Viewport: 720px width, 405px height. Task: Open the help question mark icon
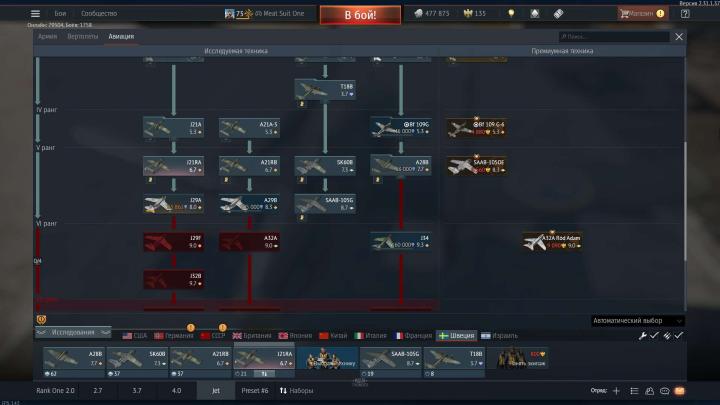(685, 14)
